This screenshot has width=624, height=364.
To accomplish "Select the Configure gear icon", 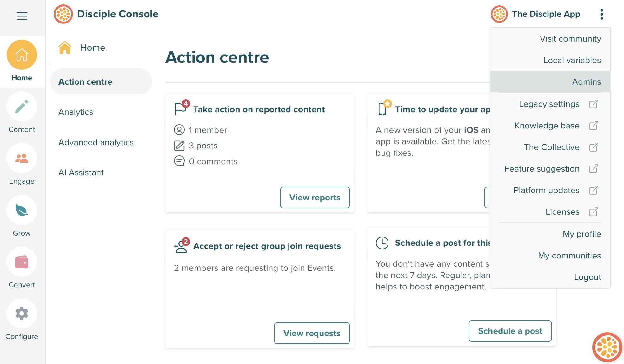I will click(22, 313).
